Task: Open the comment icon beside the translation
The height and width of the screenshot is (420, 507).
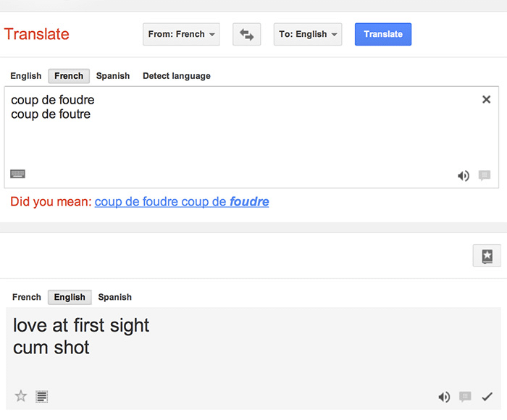Action: pyautogui.click(x=465, y=397)
